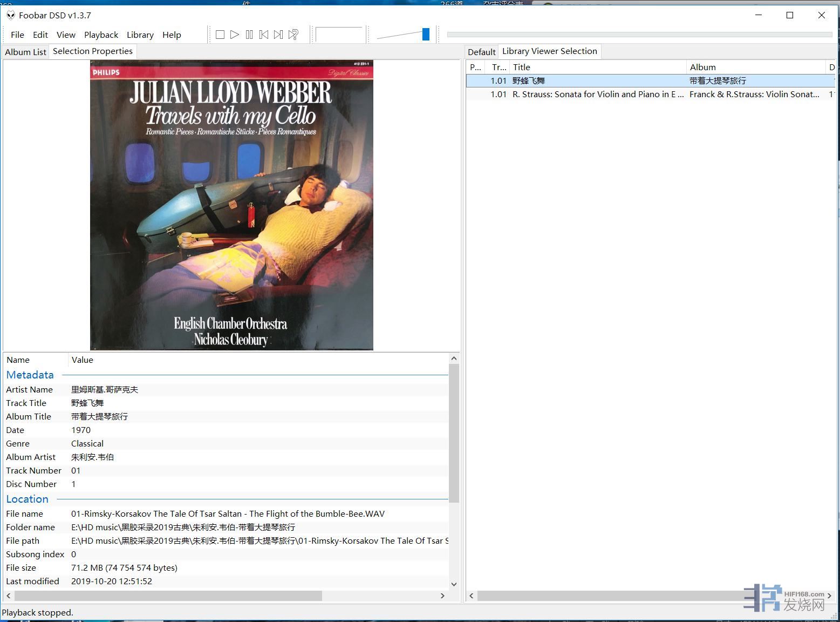Skip to the Previous track

pos(264,35)
